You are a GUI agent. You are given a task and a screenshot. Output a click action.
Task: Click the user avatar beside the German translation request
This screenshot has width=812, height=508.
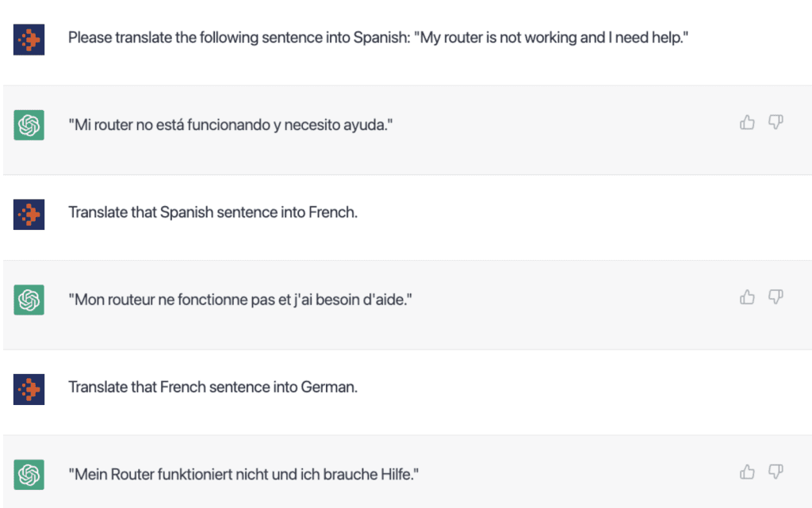[29, 388]
